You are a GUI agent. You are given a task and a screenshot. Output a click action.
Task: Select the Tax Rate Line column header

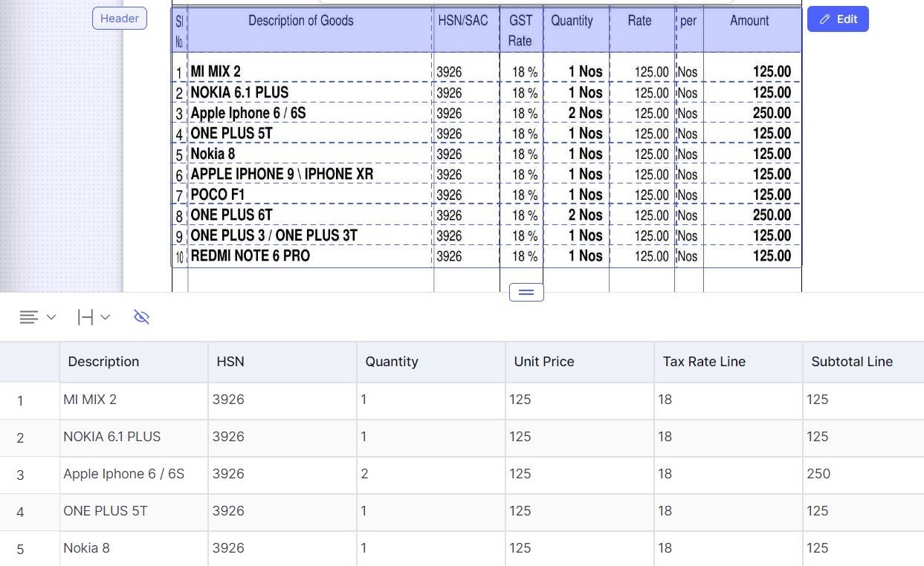[x=728, y=362]
